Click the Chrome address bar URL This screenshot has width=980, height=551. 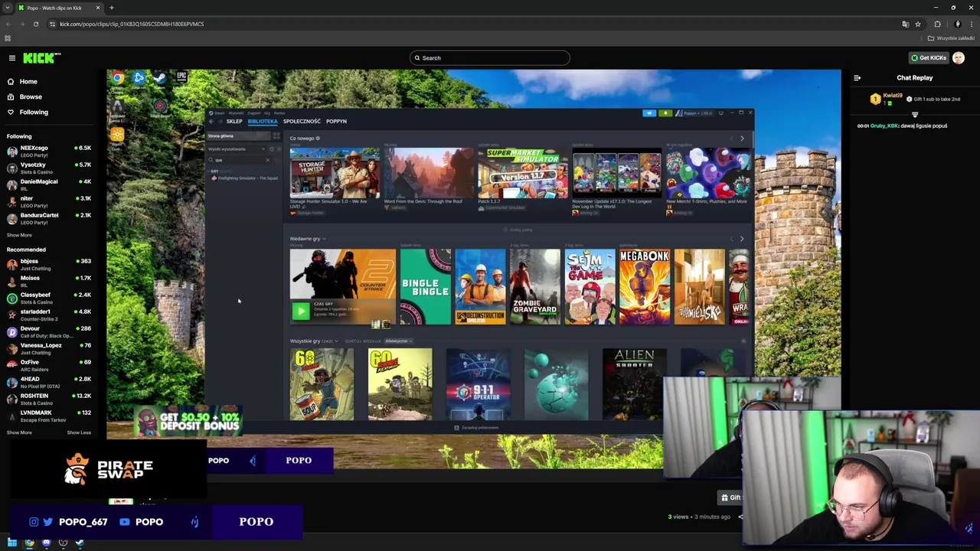click(x=132, y=24)
